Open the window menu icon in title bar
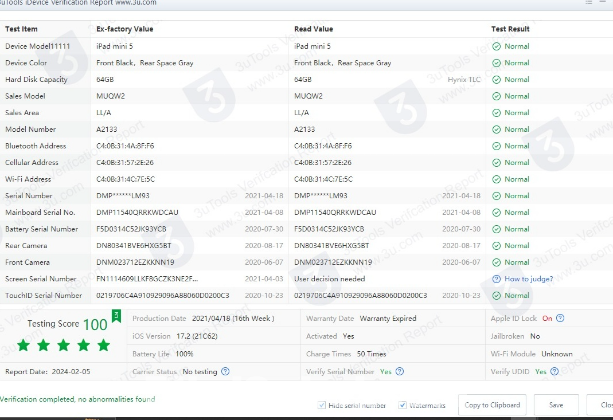This screenshot has width=613, height=420. coord(588,2)
